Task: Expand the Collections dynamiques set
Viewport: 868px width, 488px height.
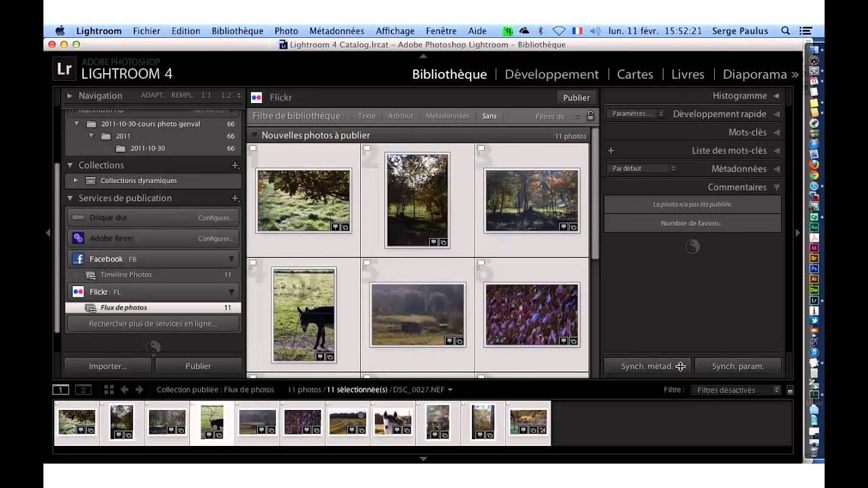Action: [x=76, y=181]
